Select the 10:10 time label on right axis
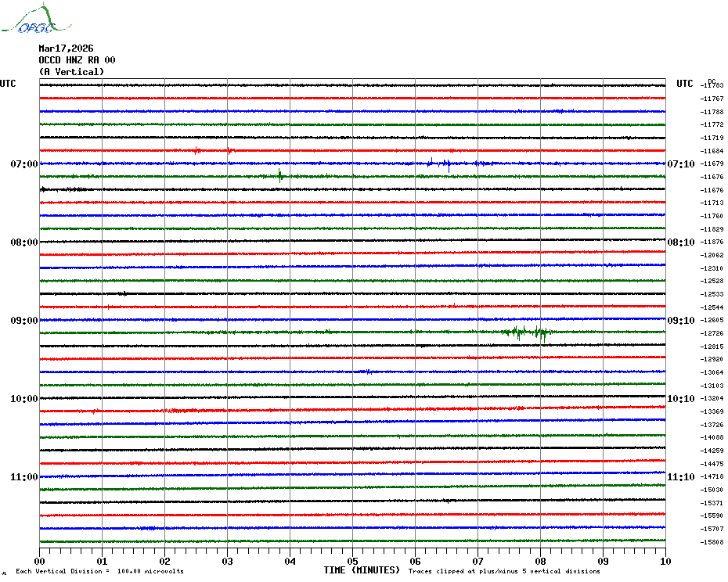This screenshot has height=582, width=728. click(x=680, y=399)
